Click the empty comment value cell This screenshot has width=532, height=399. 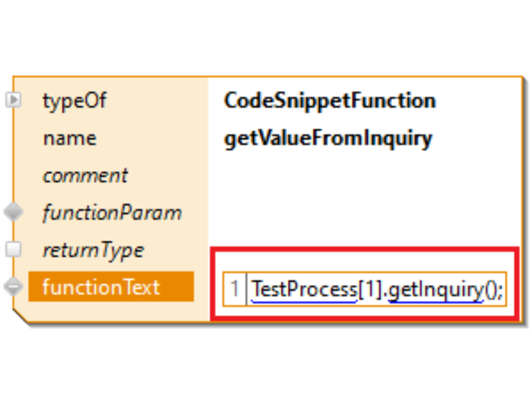(x=364, y=176)
